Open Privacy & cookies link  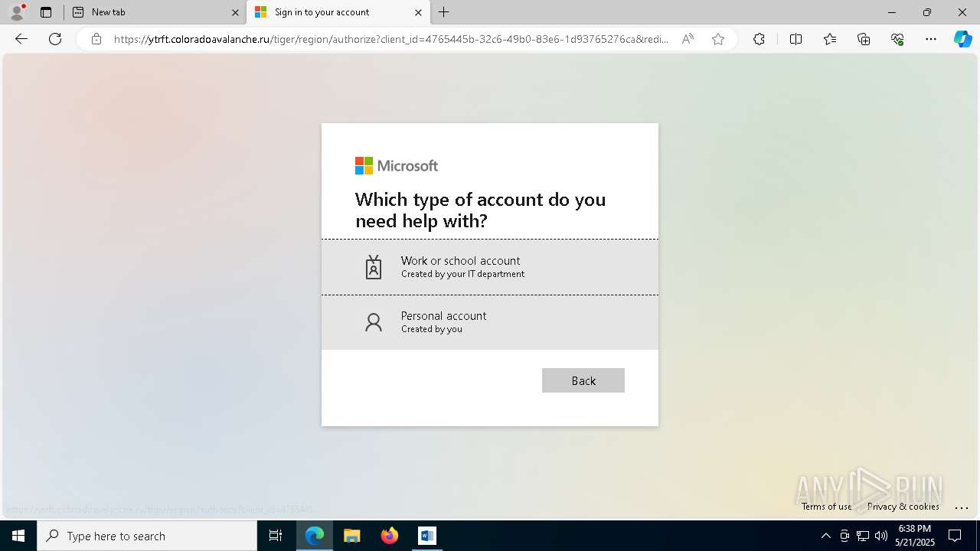tap(903, 507)
